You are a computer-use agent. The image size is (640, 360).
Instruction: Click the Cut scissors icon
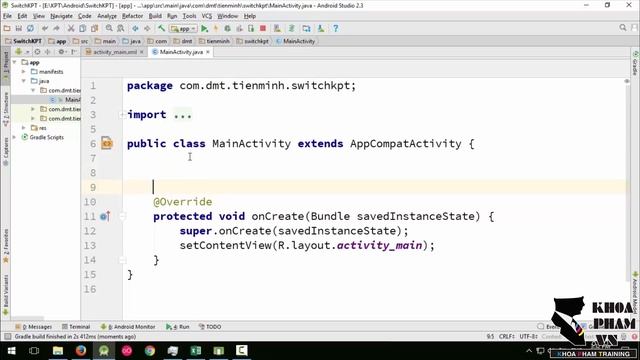71,29
